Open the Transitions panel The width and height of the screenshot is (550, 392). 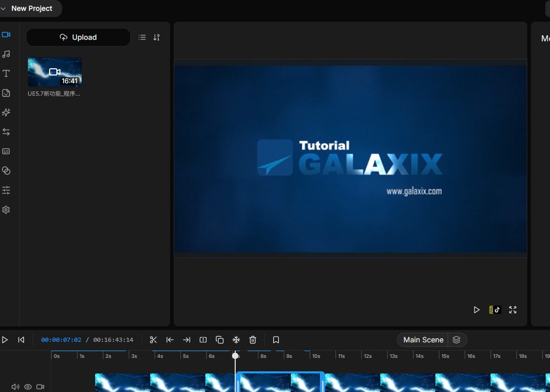click(6, 132)
